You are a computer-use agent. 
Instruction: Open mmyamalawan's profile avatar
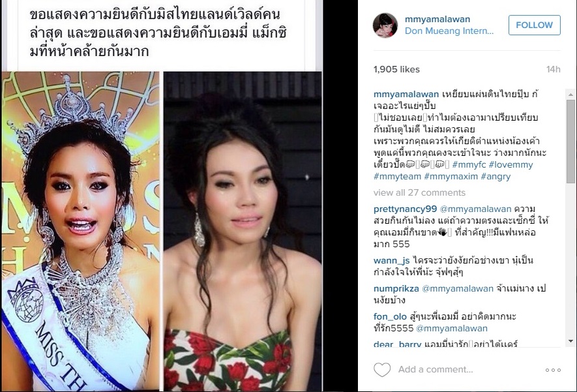click(x=385, y=25)
